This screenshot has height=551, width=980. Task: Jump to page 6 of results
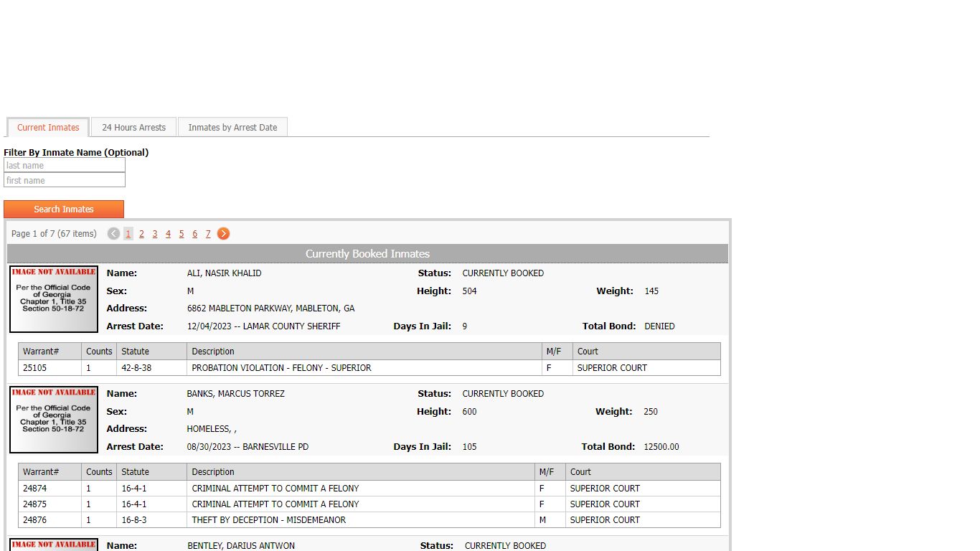(x=194, y=234)
